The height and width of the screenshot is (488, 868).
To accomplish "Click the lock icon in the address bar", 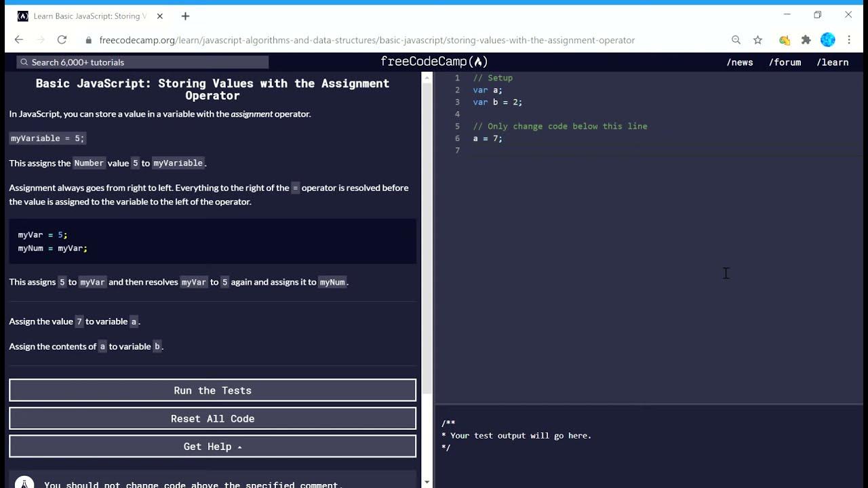I will tap(88, 40).
